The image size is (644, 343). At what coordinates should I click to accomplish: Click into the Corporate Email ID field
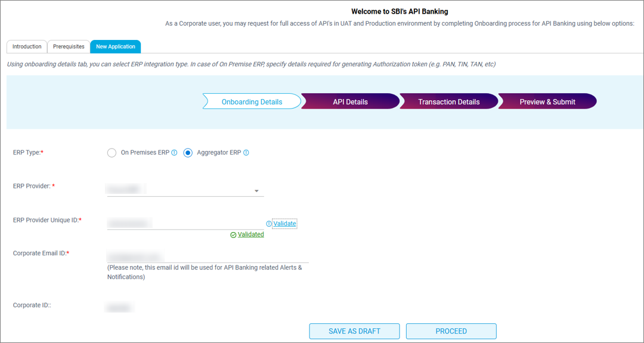208,257
